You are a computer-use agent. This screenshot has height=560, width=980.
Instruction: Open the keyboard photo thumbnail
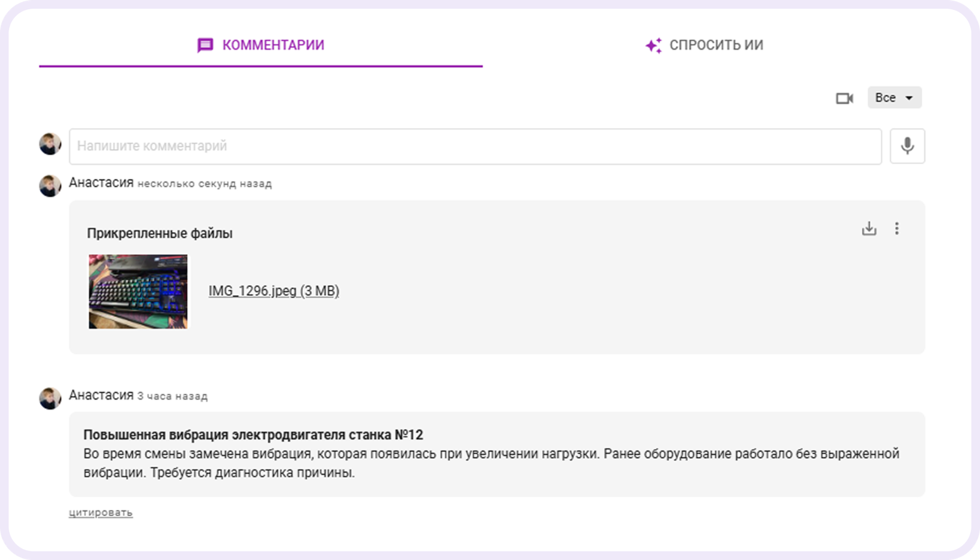coord(138,291)
